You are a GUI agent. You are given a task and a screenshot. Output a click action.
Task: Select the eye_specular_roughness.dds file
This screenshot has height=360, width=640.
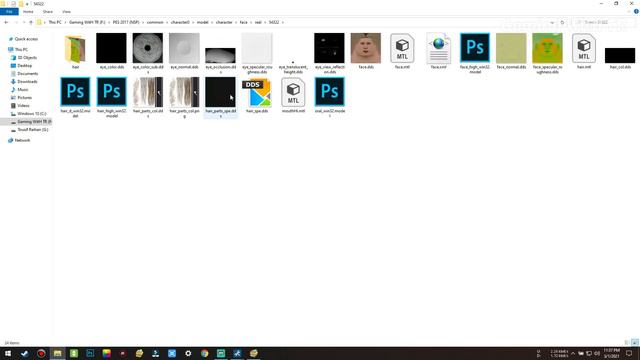(x=257, y=53)
